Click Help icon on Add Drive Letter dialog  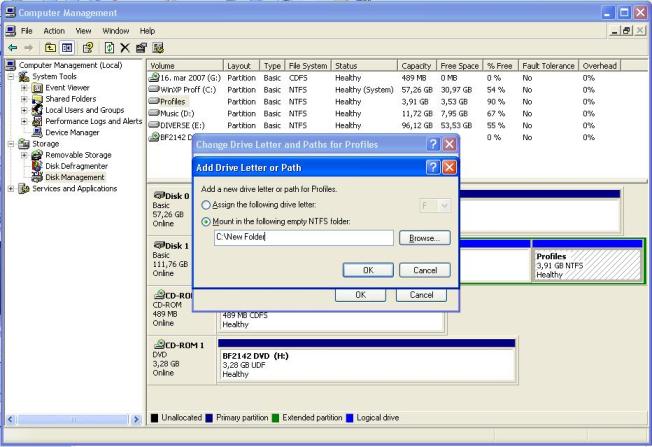click(x=433, y=167)
